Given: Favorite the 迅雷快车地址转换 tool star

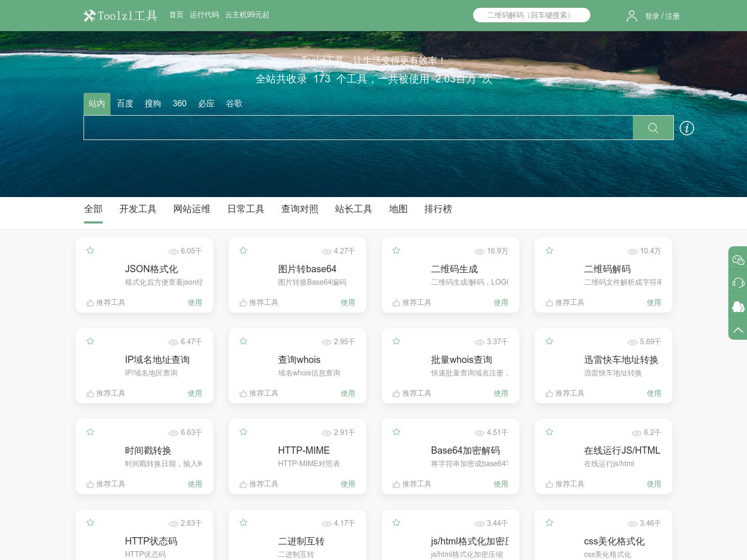Looking at the screenshot, I should coord(549,341).
